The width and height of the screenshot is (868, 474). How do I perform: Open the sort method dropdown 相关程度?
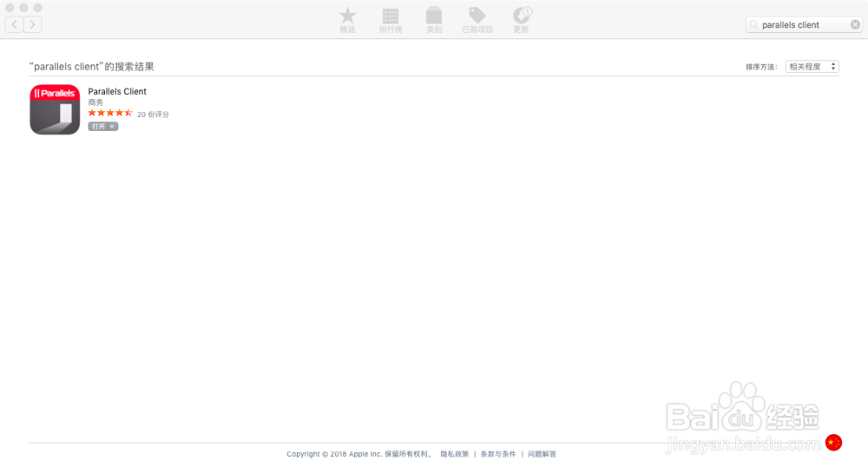click(812, 67)
